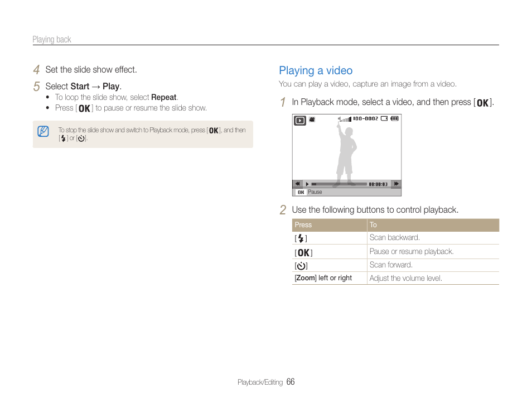The height and width of the screenshot is (402, 532).
Task: Click the OK icon in table row
Action: pos(304,253)
